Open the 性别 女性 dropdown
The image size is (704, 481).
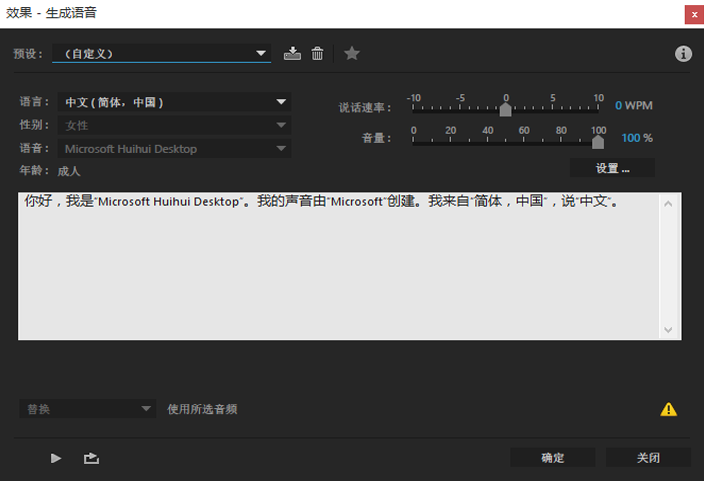pyautogui.click(x=174, y=125)
